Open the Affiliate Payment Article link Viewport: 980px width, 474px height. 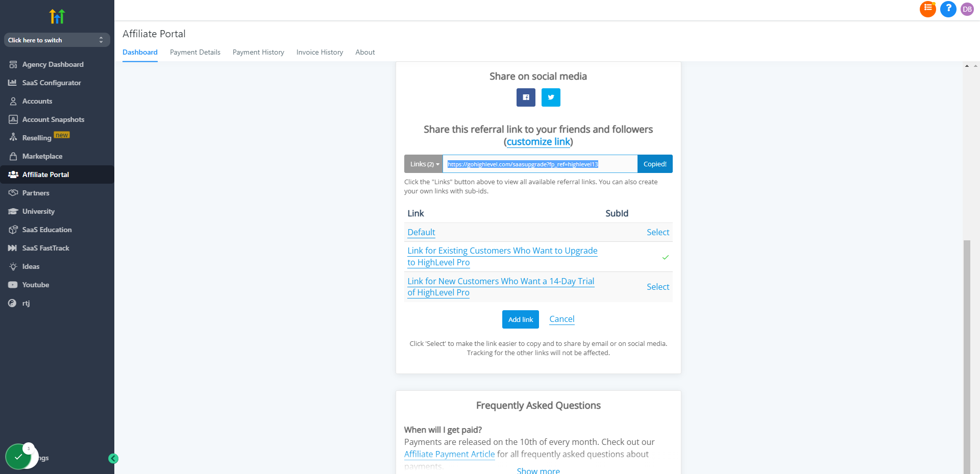pyautogui.click(x=450, y=454)
